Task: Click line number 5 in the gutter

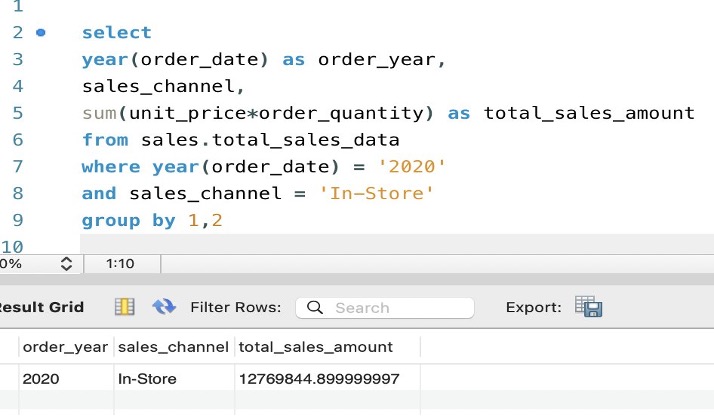Action: (17, 113)
